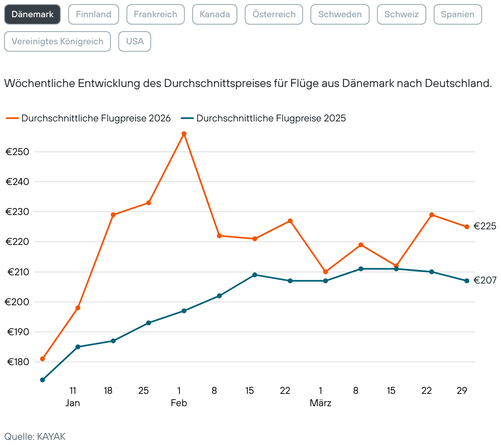
Task: Toggle the Durchschnittliche Flugpreise 2025 legend
Action: (x=271, y=118)
